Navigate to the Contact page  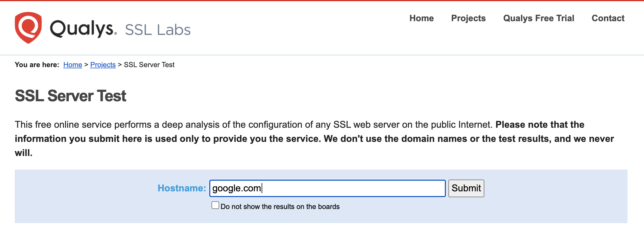[x=608, y=18]
